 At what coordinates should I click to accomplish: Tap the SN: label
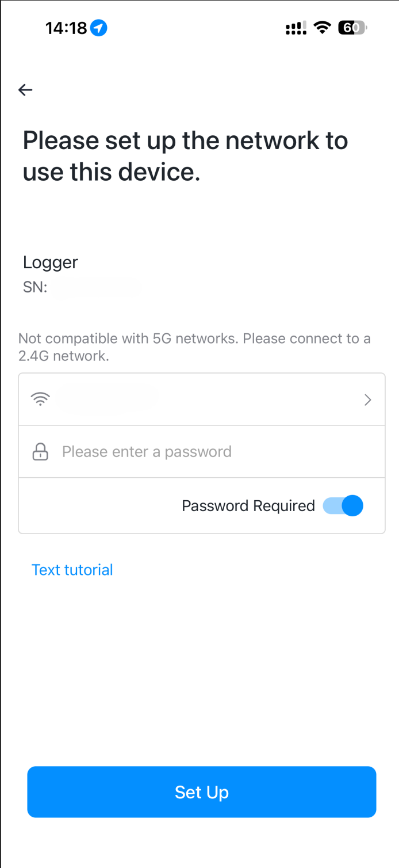35,287
